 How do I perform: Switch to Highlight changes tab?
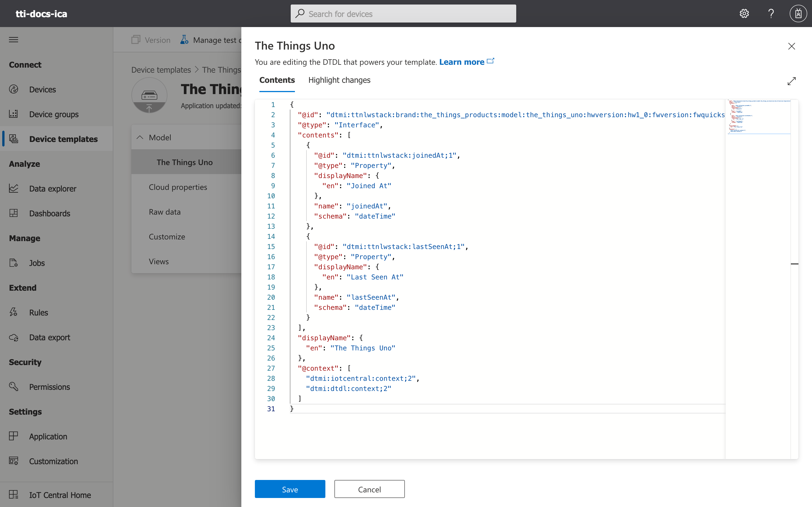point(339,80)
